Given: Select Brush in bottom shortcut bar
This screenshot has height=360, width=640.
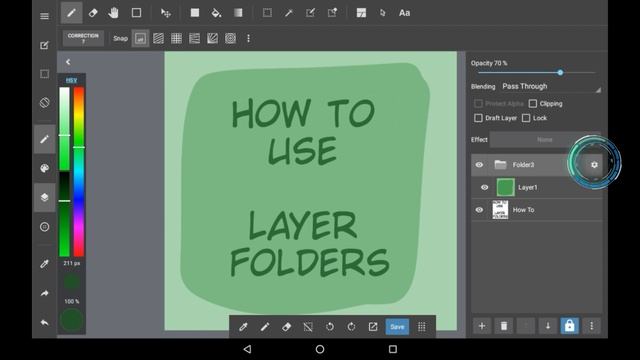Looking at the screenshot, I should click(x=265, y=327).
